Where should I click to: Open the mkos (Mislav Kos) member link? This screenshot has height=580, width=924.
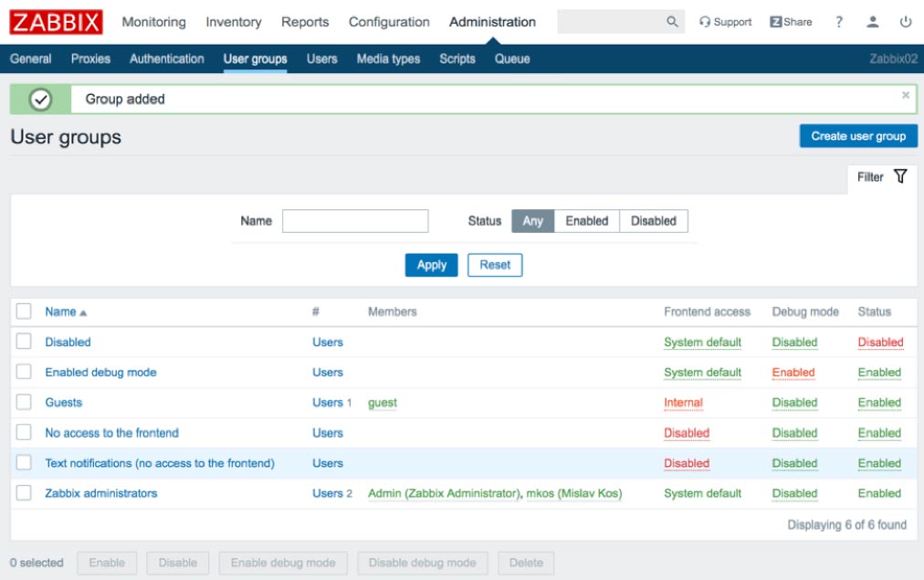click(x=574, y=493)
